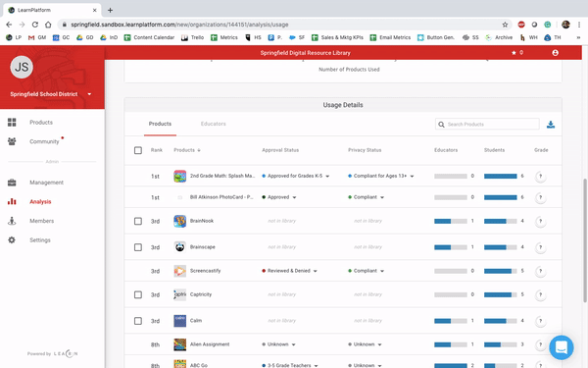Viewport: 588px width, 368px height.
Task: Click grade question mark for Calm row
Action: pyautogui.click(x=540, y=321)
